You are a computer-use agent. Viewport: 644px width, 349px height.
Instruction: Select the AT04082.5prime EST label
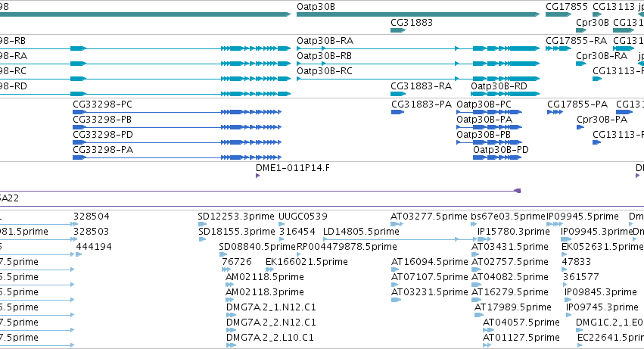pos(510,278)
